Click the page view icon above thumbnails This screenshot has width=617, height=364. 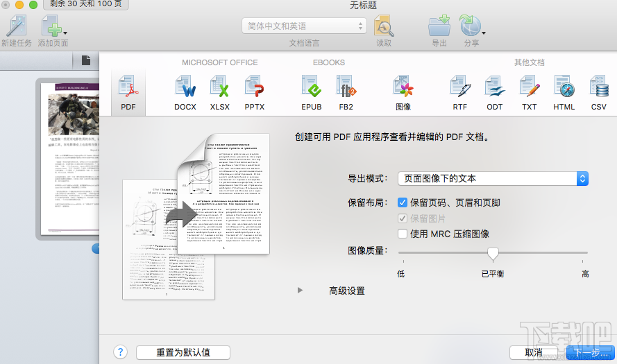click(86, 60)
